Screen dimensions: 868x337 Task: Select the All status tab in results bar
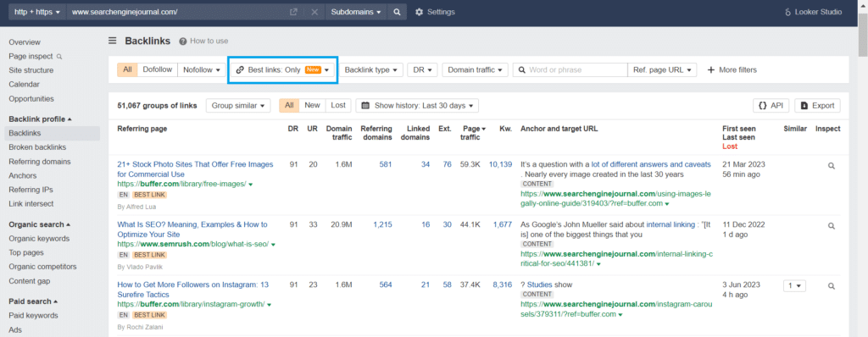[289, 105]
